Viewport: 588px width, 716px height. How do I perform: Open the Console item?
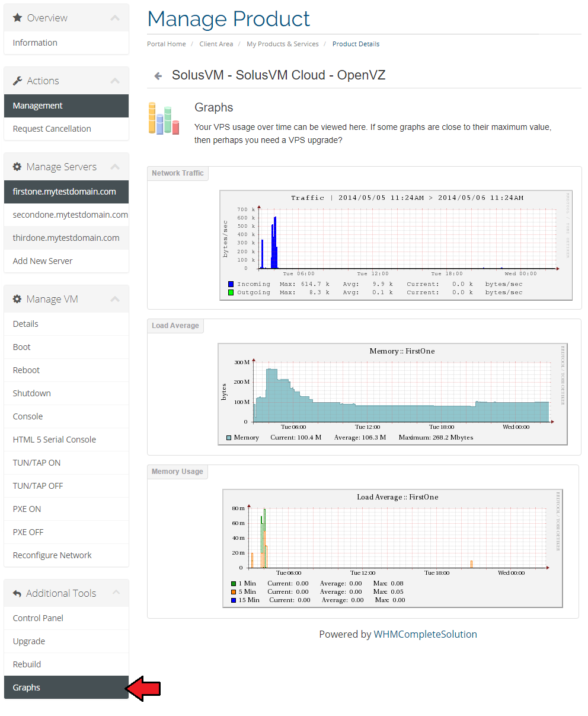[66, 416]
